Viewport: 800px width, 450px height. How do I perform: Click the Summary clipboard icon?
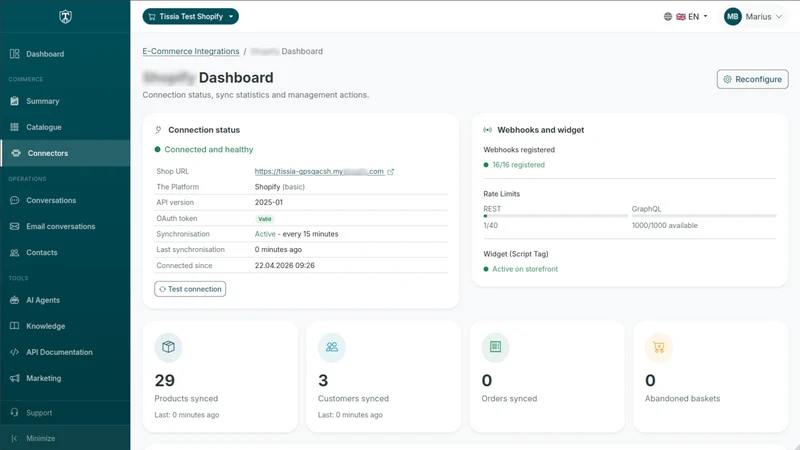14,101
